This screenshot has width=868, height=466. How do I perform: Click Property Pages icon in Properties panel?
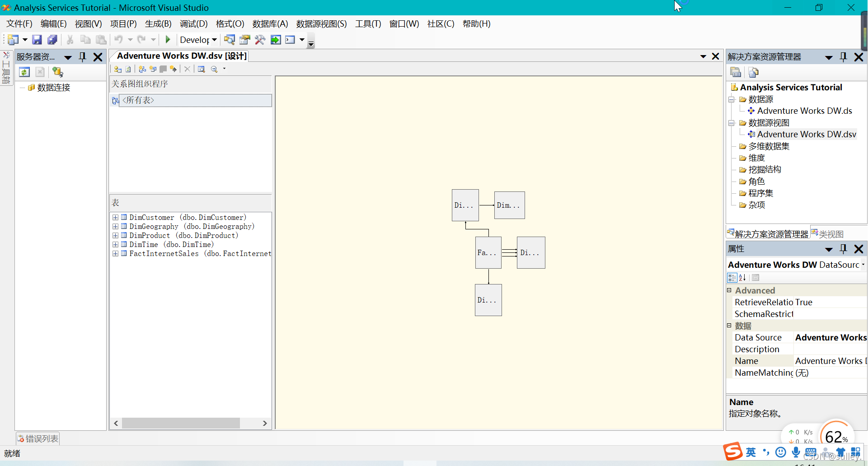click(755, 278)
